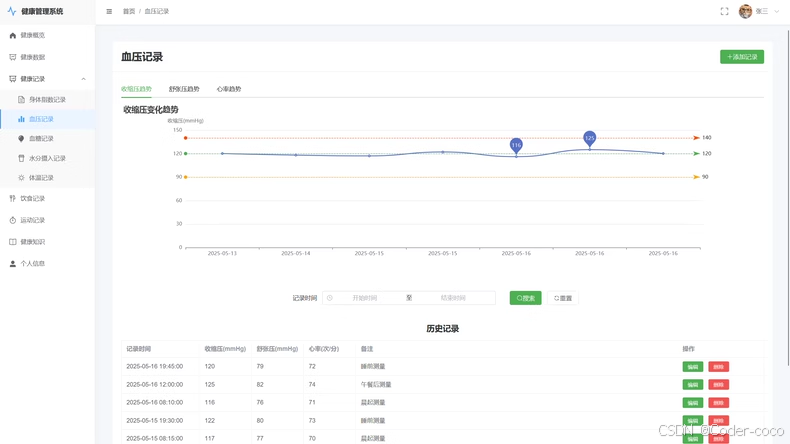Open 健康概览 in the sidebar
Viewport: 790px width, 444px height.
47,35
